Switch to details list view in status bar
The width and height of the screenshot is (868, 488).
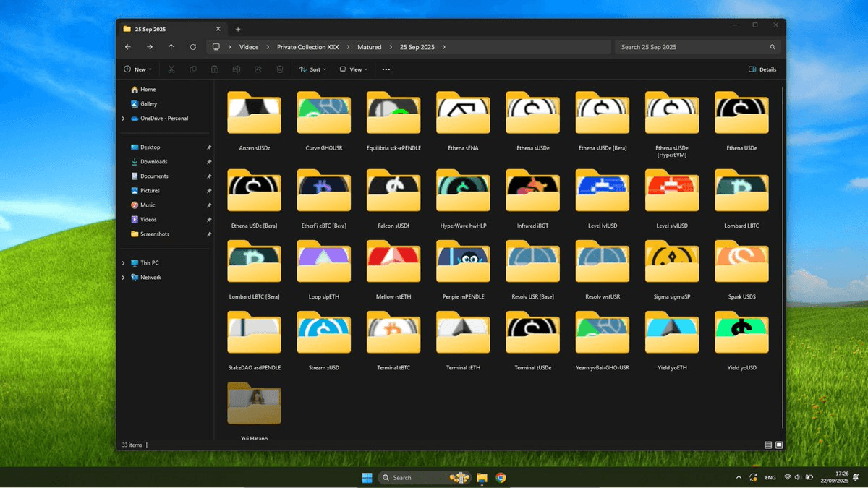[767, 445]
